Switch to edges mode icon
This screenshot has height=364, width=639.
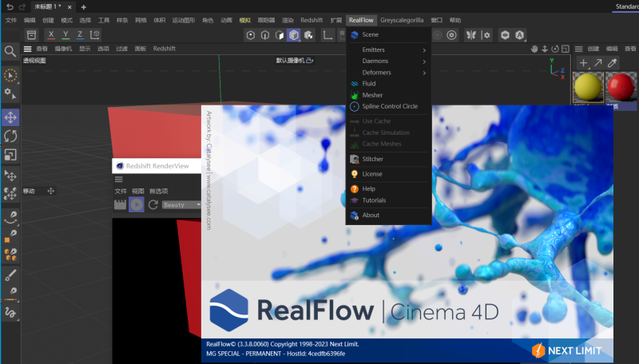(x=265, y=35)
